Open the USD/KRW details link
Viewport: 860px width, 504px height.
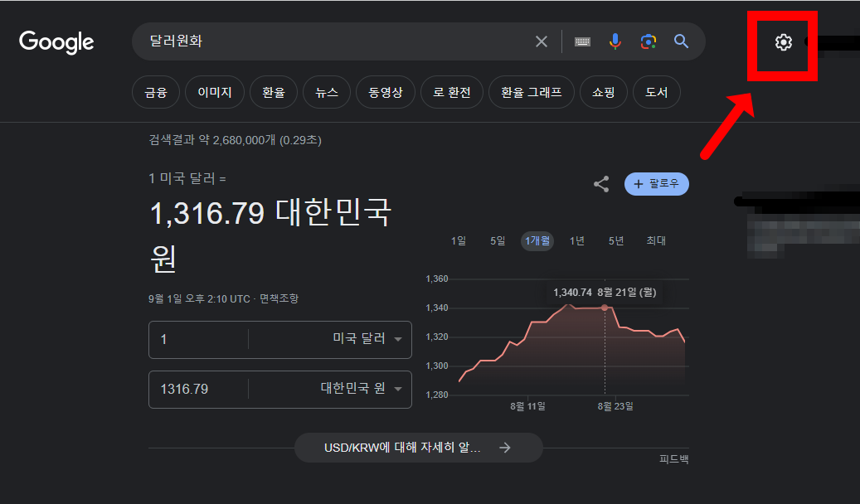418,447
